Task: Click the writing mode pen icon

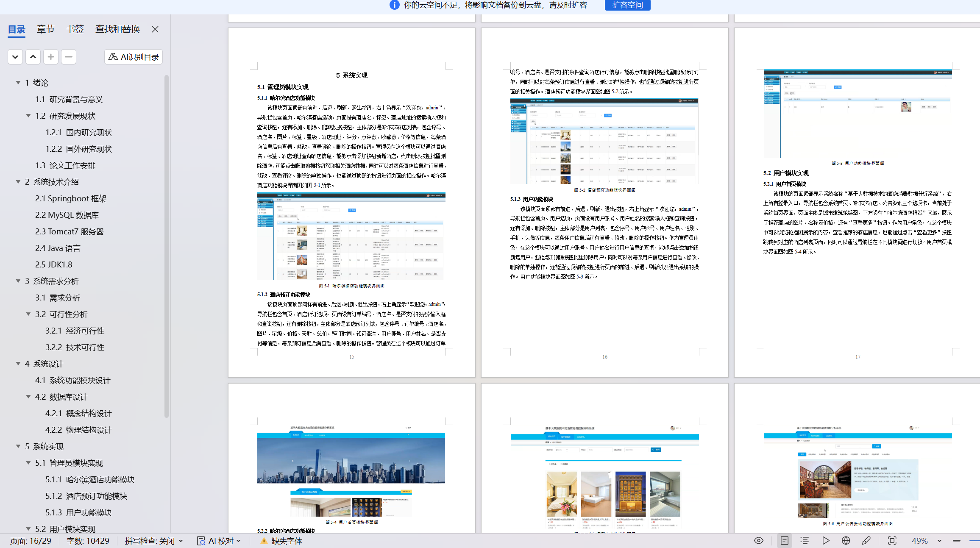Action: coord(866,541)
